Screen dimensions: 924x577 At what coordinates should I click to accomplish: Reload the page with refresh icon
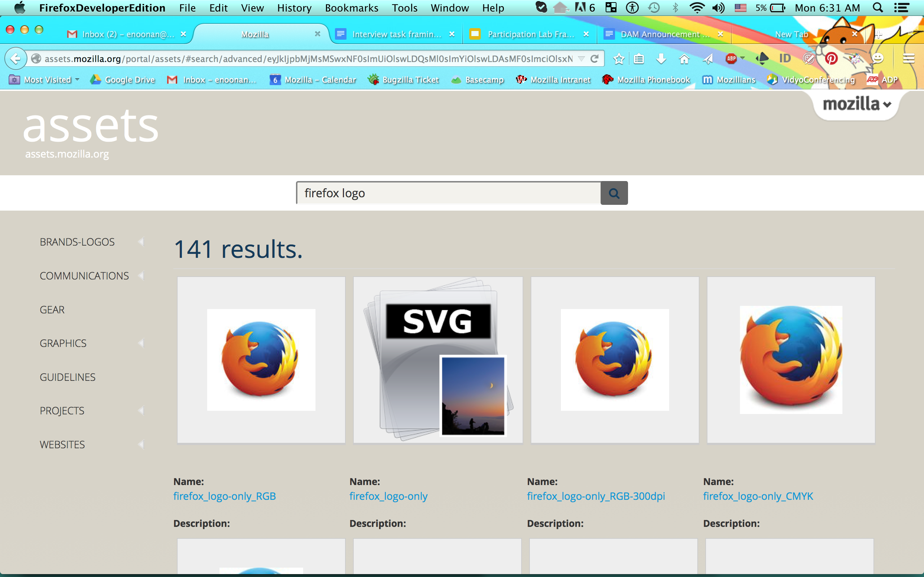(594, 58)
